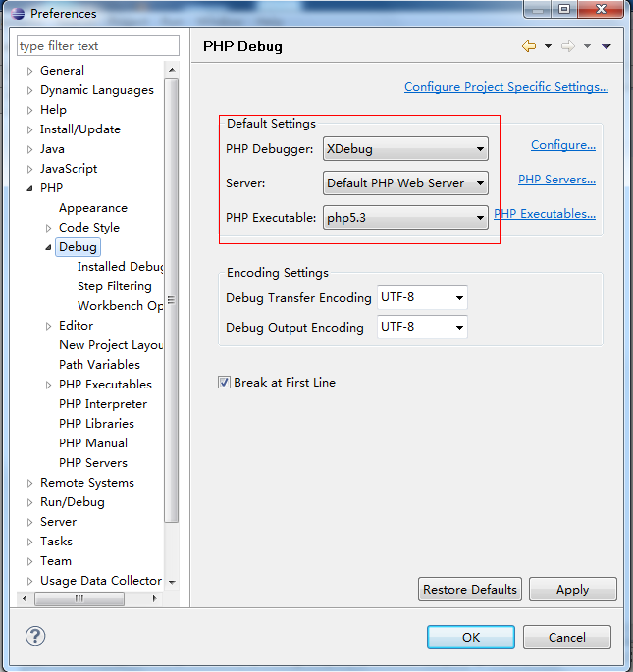Select New Project Layout tree item
Image resolution: width=633 pixels, height=672 pixels.
[111, 345]
